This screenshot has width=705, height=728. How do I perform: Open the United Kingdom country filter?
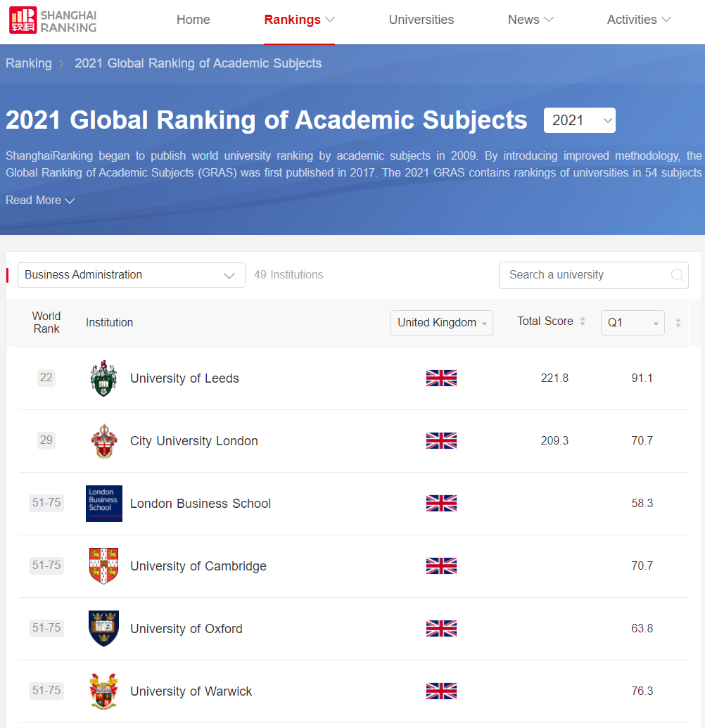tap(442, 323)
